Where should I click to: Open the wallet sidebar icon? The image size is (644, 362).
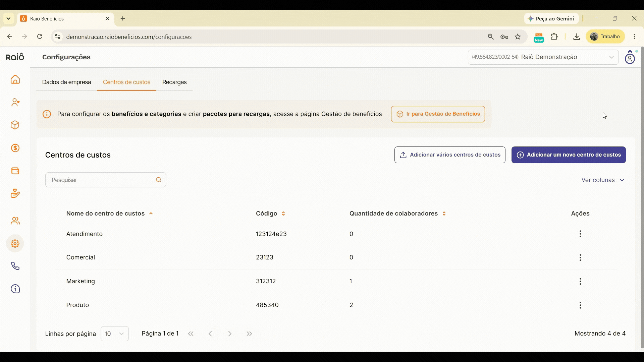[15, 171]
